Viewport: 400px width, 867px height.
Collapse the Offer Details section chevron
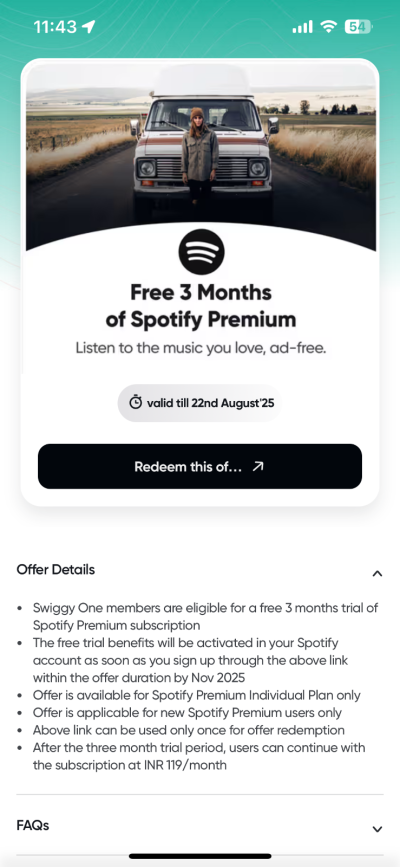click(377, 573)
